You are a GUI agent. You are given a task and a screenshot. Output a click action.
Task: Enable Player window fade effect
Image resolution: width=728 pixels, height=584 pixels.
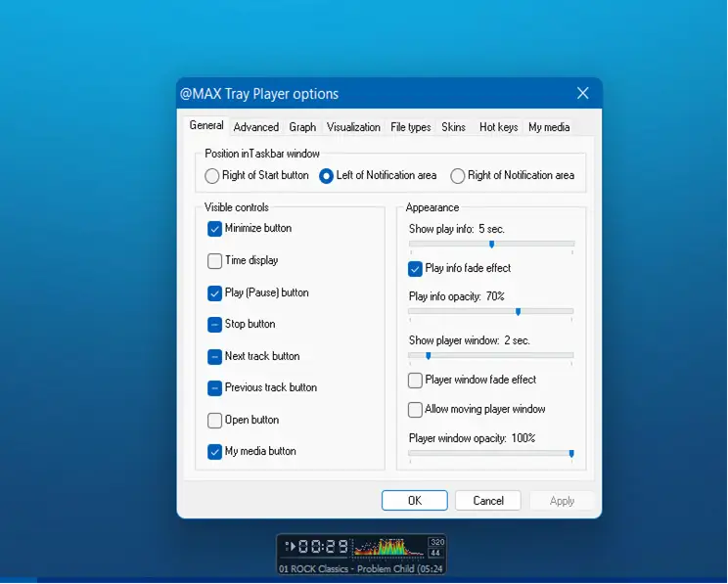415,381
